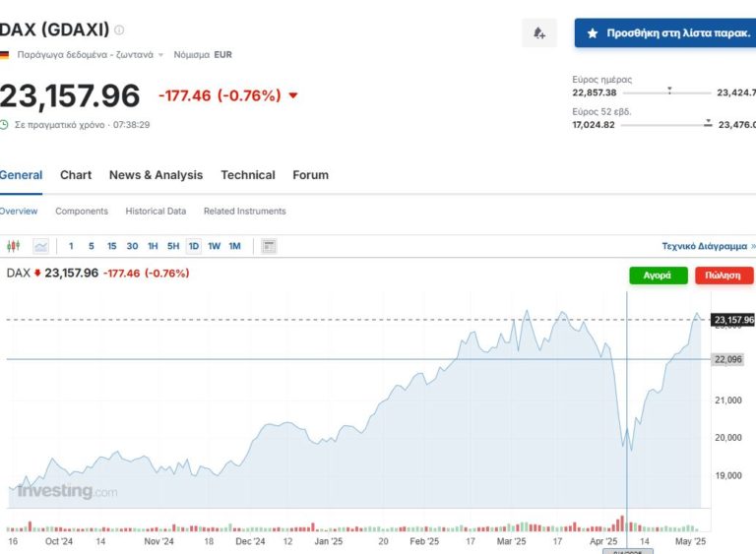Click the German flag icon
The image size is (756, 554).
point(5,55)
